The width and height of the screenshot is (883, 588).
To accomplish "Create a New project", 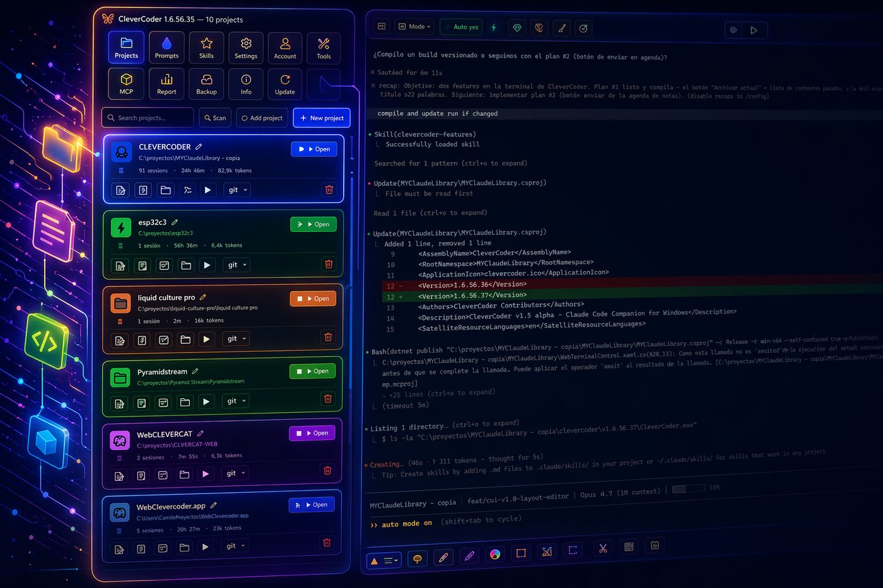I will coord(322,118).
